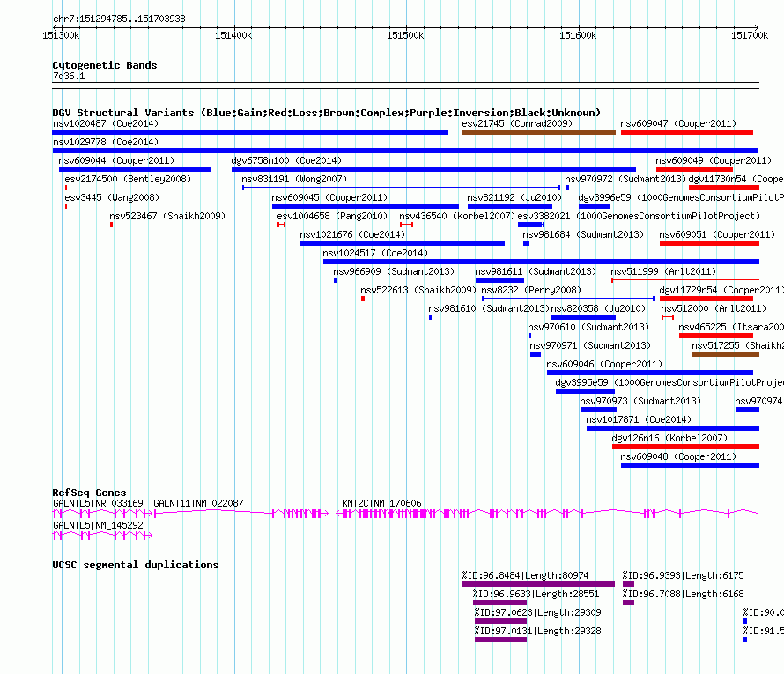Screen dimensions: 784x674
Task: Select nsv511999 (Arlt2011) label
Action: (663, 271)
